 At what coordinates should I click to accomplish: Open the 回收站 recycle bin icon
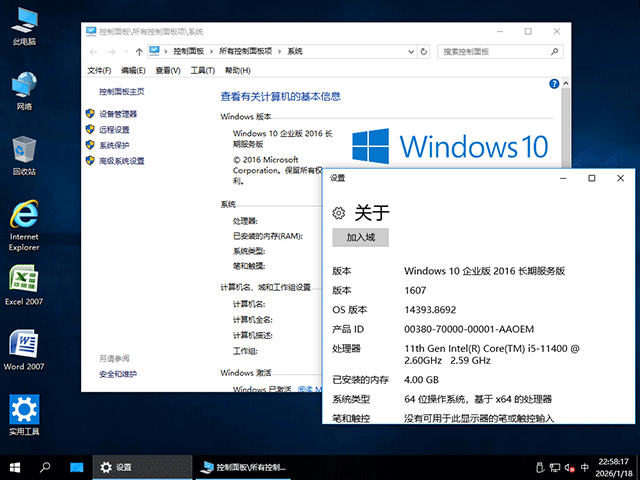click(x=24, y=156)
